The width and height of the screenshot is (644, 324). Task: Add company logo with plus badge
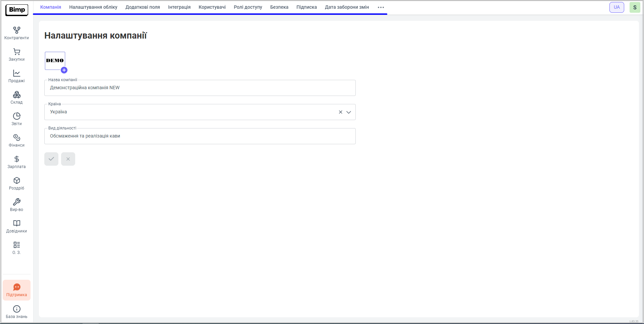pos(64,70)
